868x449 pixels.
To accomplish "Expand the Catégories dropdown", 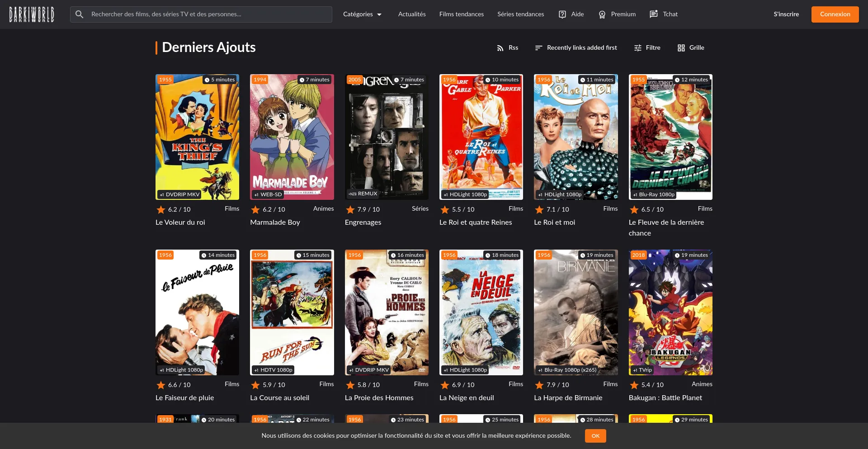I will coord(362,14).
